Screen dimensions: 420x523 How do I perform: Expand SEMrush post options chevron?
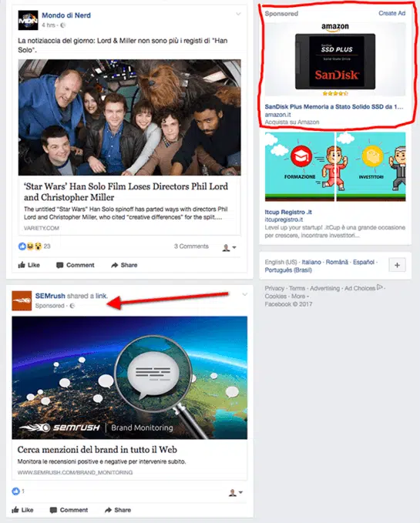tap(244, 294)
